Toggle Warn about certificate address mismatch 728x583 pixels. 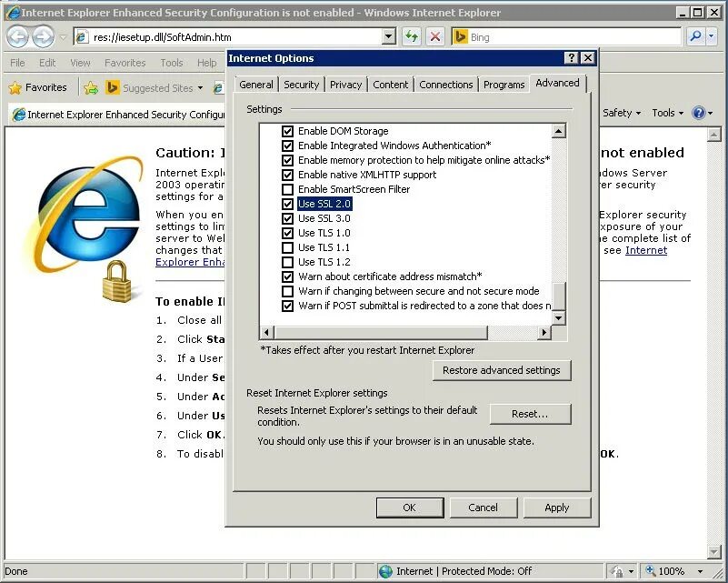[x=287, y=276]
